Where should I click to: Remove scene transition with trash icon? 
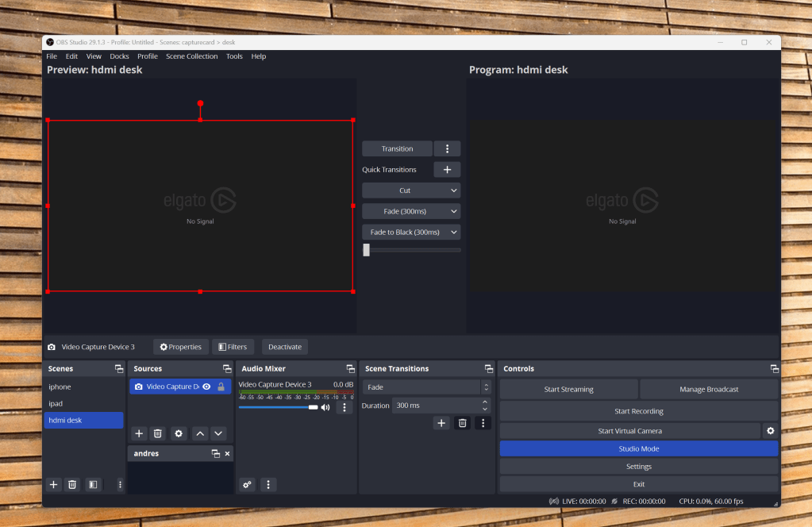[x=463, y=423]
